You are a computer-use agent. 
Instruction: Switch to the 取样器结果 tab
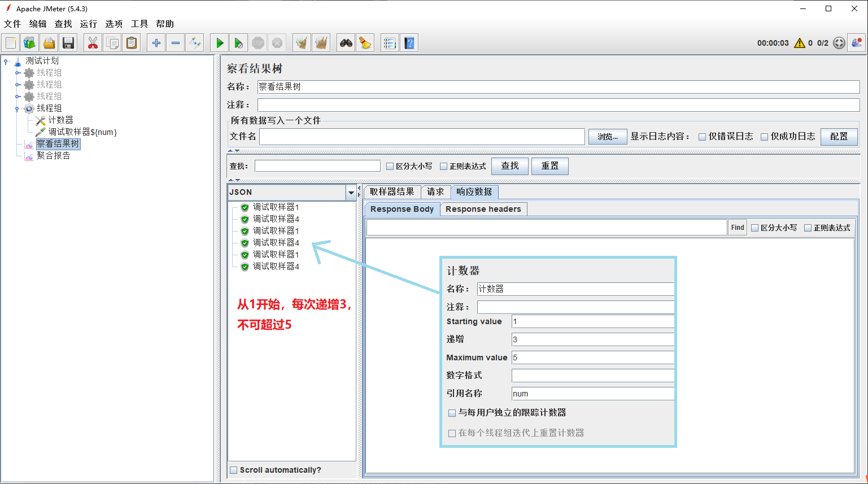(392, 192)
